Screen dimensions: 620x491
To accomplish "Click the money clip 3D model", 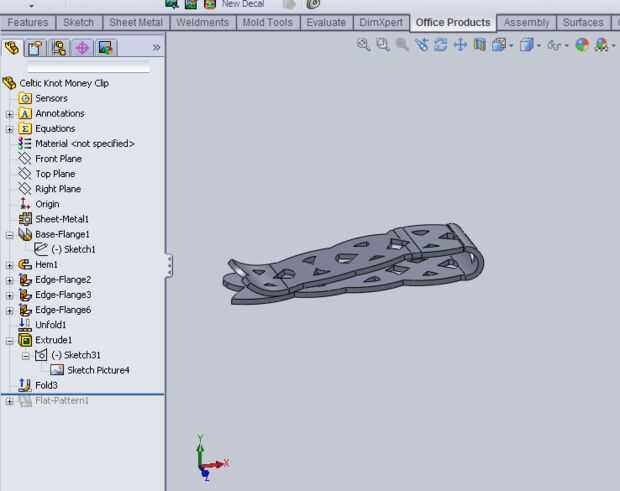I will (x=353, y=264).
